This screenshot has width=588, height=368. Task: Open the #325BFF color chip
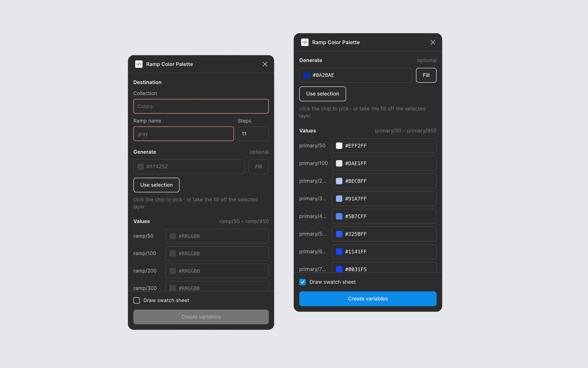pyautogui.click(x=339, y=234)
